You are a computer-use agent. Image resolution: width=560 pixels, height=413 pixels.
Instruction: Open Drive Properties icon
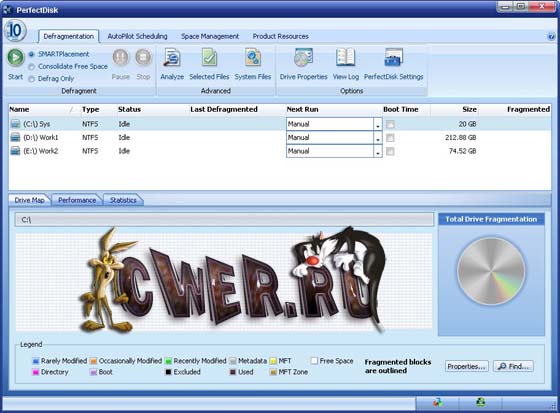click(304, 58)
